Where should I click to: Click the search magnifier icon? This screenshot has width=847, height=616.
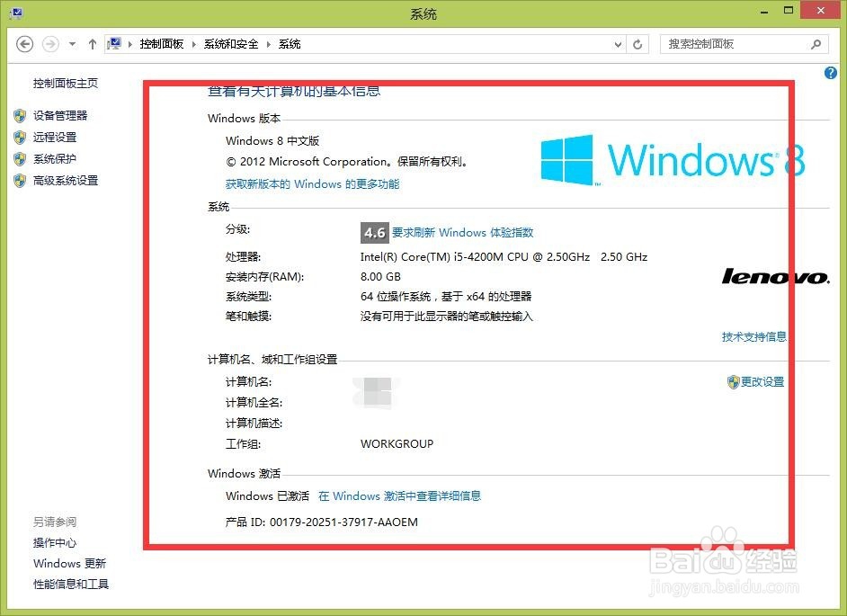(815, 43)
